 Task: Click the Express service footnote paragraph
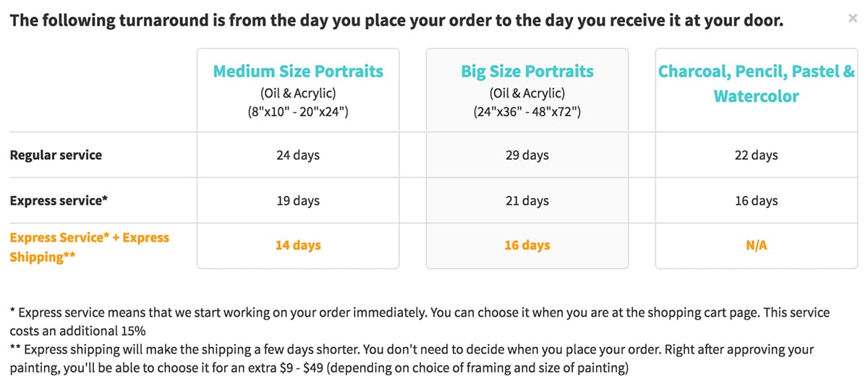point(420,322)
